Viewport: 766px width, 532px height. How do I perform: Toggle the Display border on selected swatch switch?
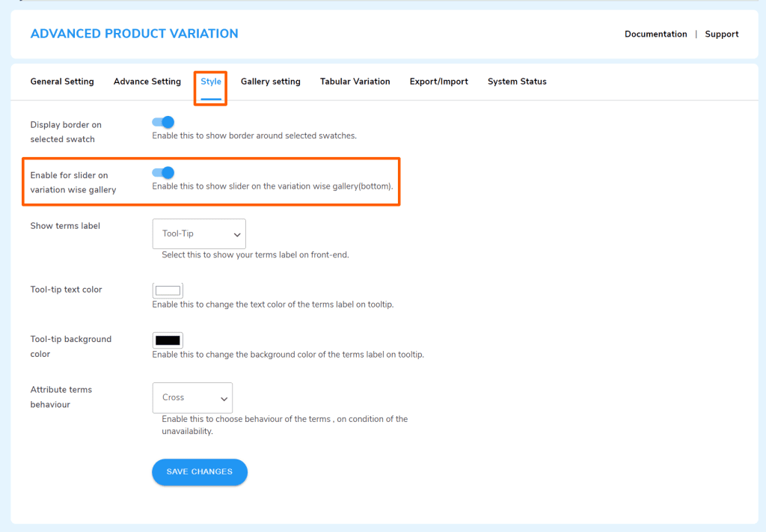(x=162, y=122)
